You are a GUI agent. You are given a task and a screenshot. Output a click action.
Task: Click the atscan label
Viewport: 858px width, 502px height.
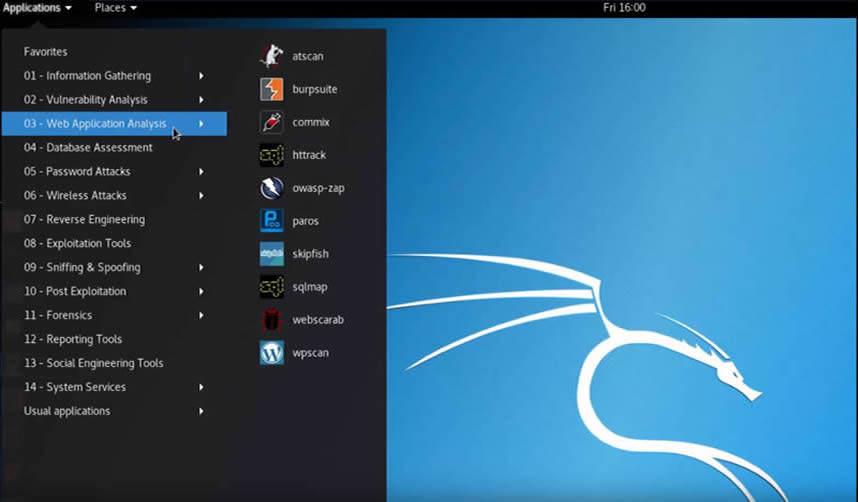click(308, 56)
